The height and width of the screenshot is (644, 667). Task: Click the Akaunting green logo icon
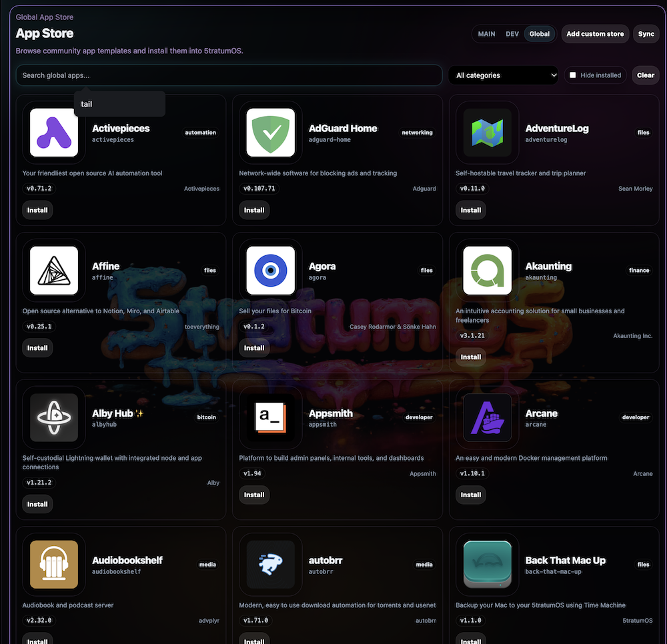[487, 270]
